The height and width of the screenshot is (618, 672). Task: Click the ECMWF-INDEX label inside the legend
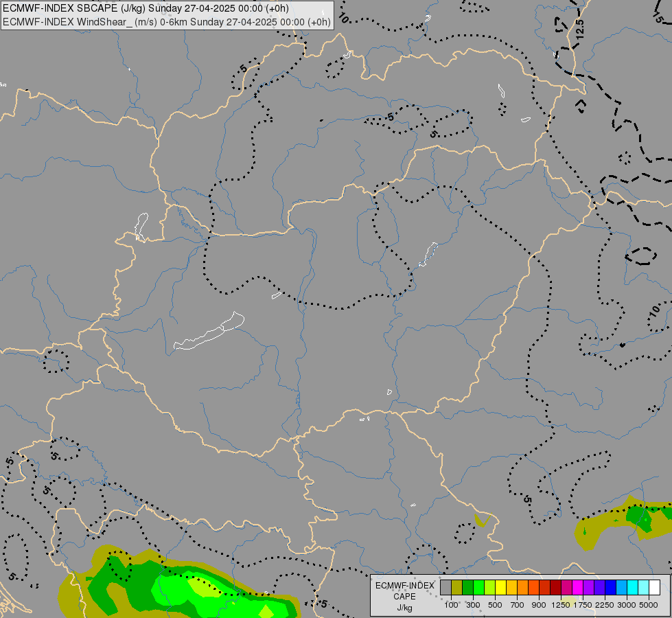(404, 586)
